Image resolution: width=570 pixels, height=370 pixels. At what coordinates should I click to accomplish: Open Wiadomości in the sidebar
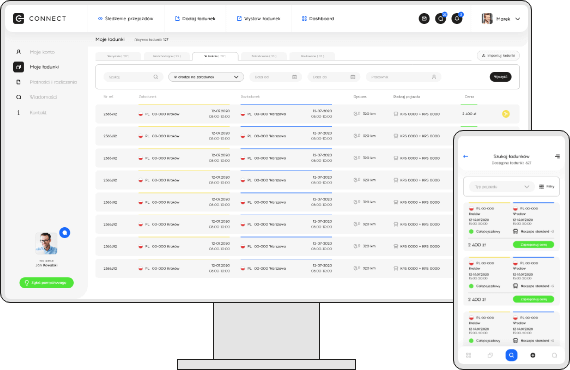[43, 97]
